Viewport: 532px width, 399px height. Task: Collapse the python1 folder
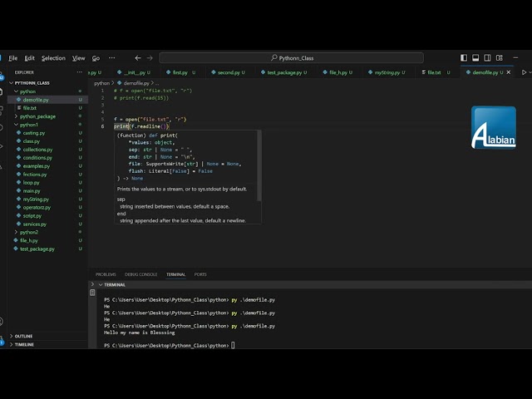[x=28, y=125]
